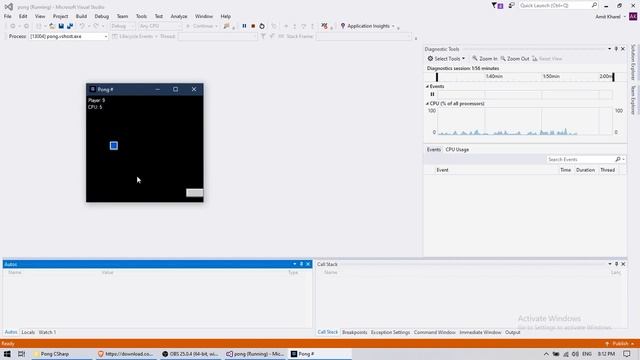640x360 pixels.
Task: Switch to the Immediate Window tab
Action: [x=480, y=332]
